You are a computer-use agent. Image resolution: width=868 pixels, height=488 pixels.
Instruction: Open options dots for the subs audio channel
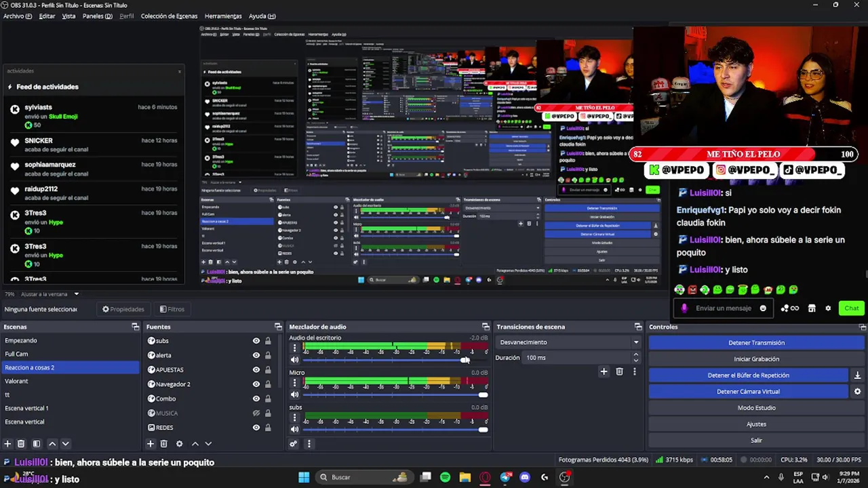(294, 418)
